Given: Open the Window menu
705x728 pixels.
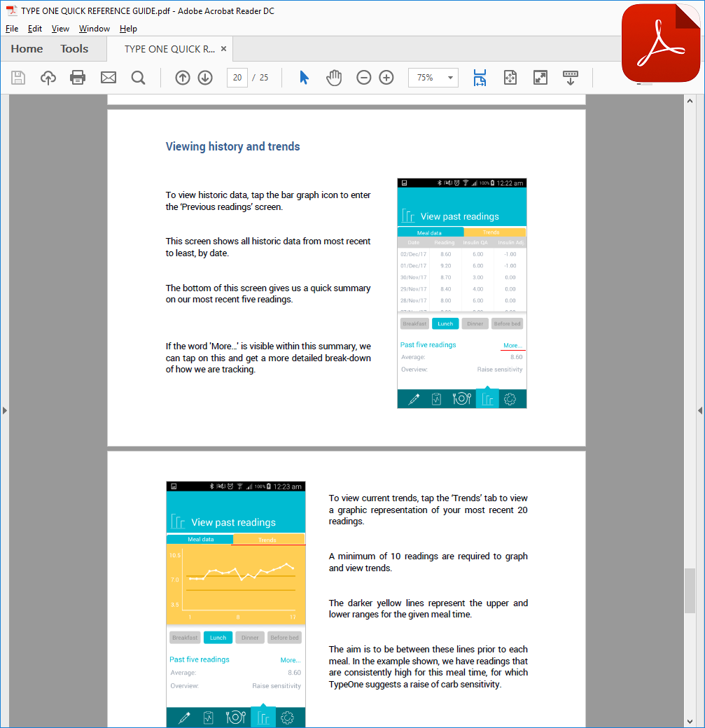Looking at the screenshot, I should 95,29.
